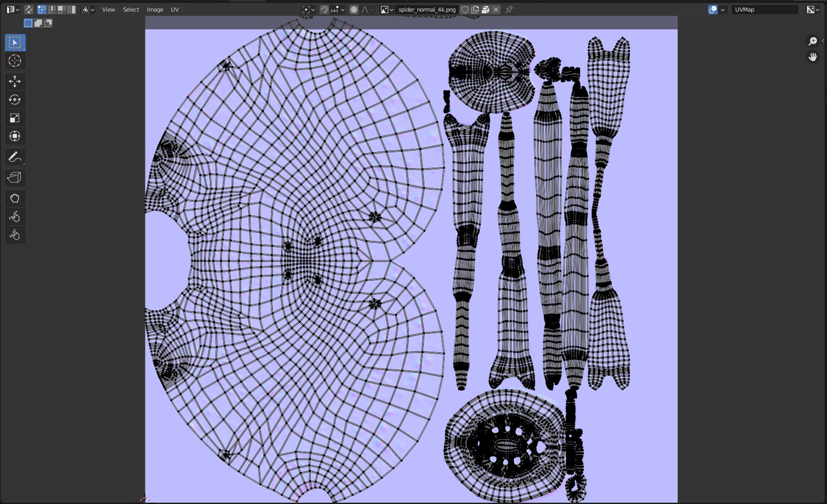The image size is (827, 504).
Task: Toggle proportional editing
Action: (x=354, y=9)
